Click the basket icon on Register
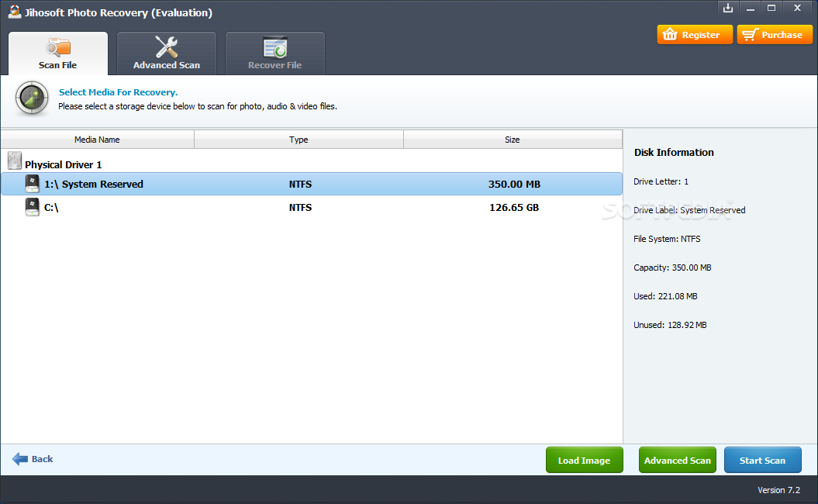Screen dimensions: 818x504 [670, 35]
